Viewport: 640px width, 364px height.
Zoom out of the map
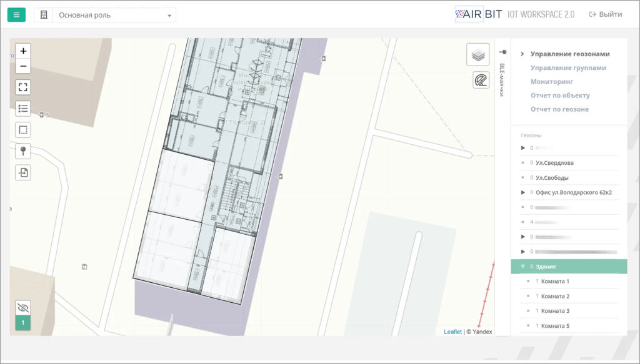(23, 66)
